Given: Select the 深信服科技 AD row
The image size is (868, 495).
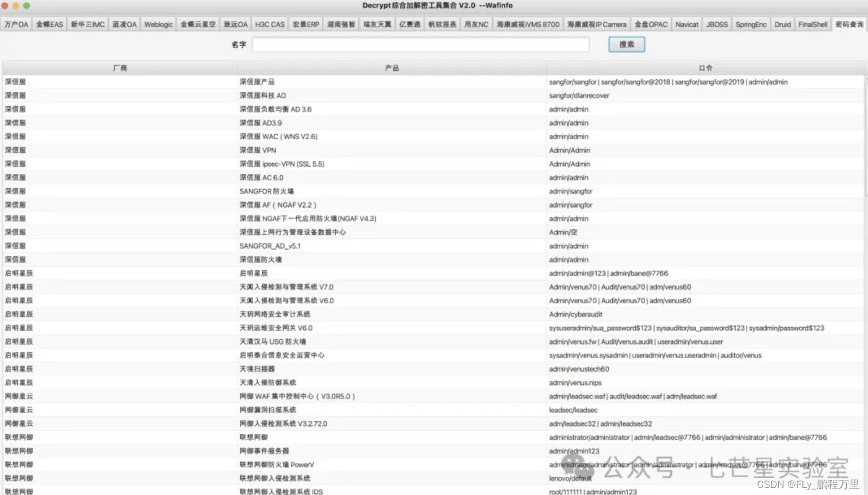Looking at the screenshot, I should (x=433, y=95).
